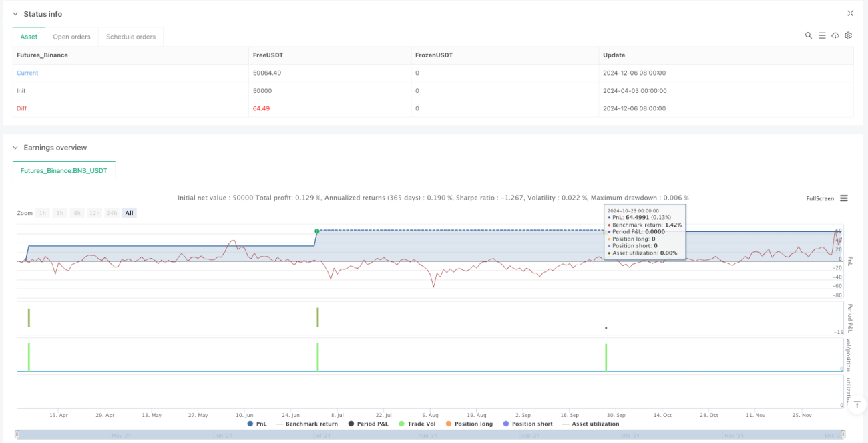This screenshot has width=868, height=443.
Task: Toggle the Benchmark return legend item
Action: (306, 424)
